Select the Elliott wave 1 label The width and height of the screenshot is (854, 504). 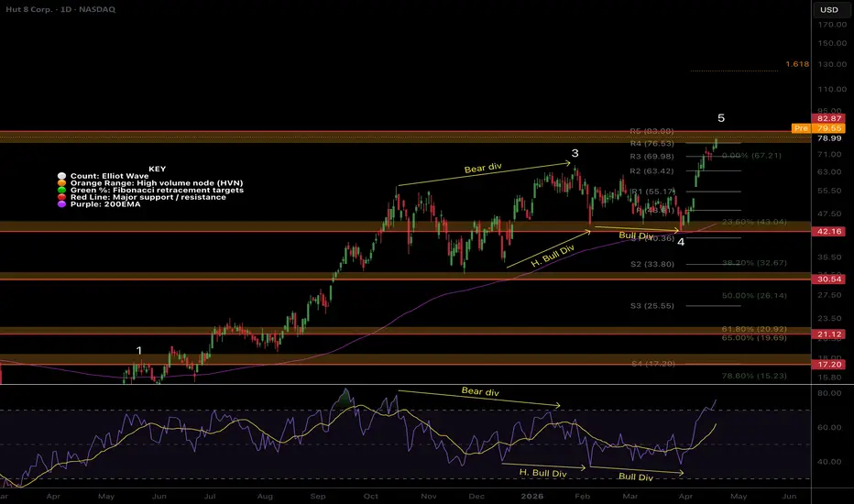click(x=139, y=350)
